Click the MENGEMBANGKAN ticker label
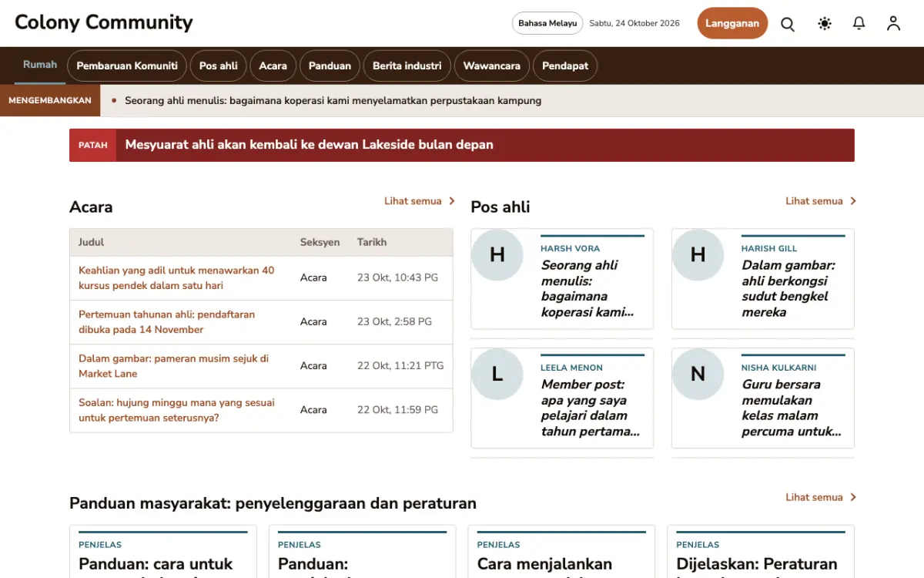924x578 pixels. click(50, 100)
